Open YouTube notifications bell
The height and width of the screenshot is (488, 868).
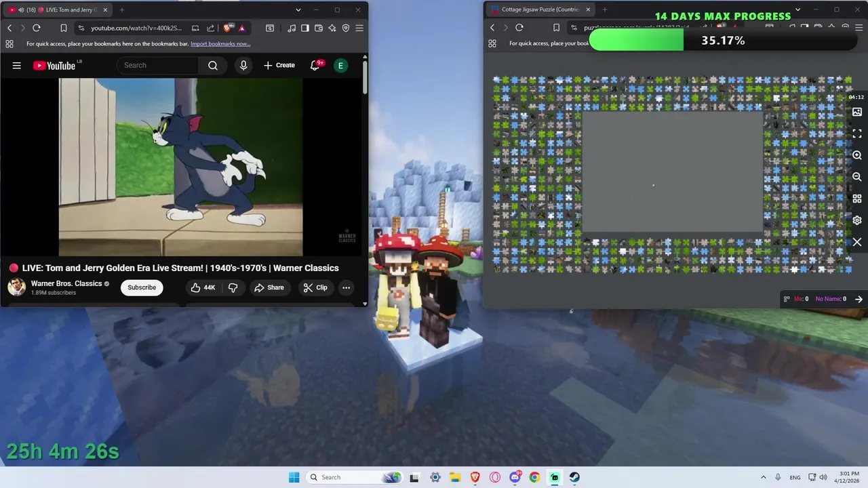315,65
